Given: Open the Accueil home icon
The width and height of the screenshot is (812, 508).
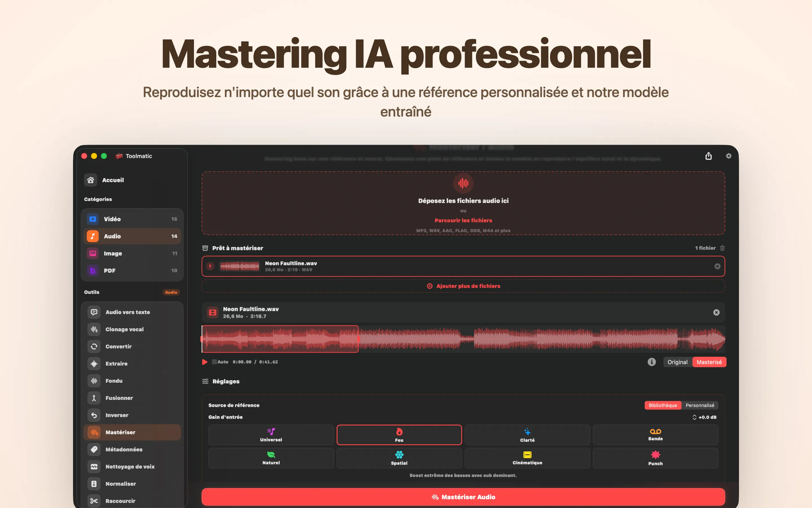Looking at the screenshot, I should click(x=91, y=180).
